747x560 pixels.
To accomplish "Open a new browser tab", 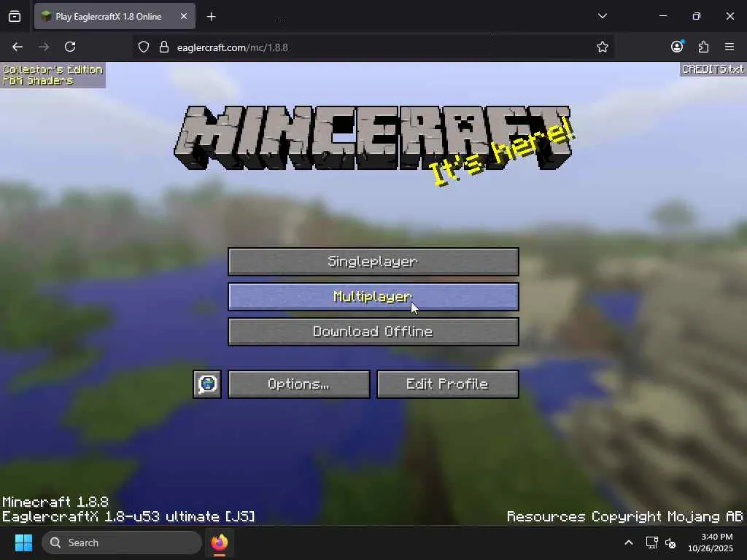I will [211, 17].
